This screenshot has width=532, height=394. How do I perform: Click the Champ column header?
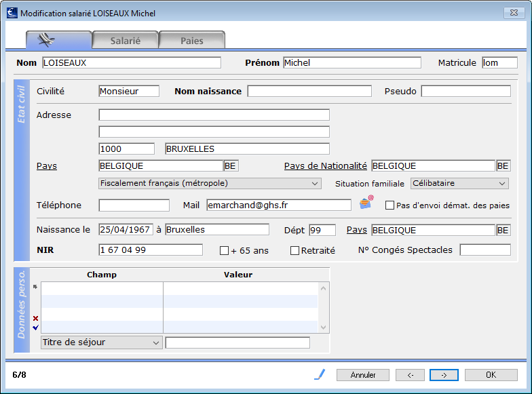102,275
